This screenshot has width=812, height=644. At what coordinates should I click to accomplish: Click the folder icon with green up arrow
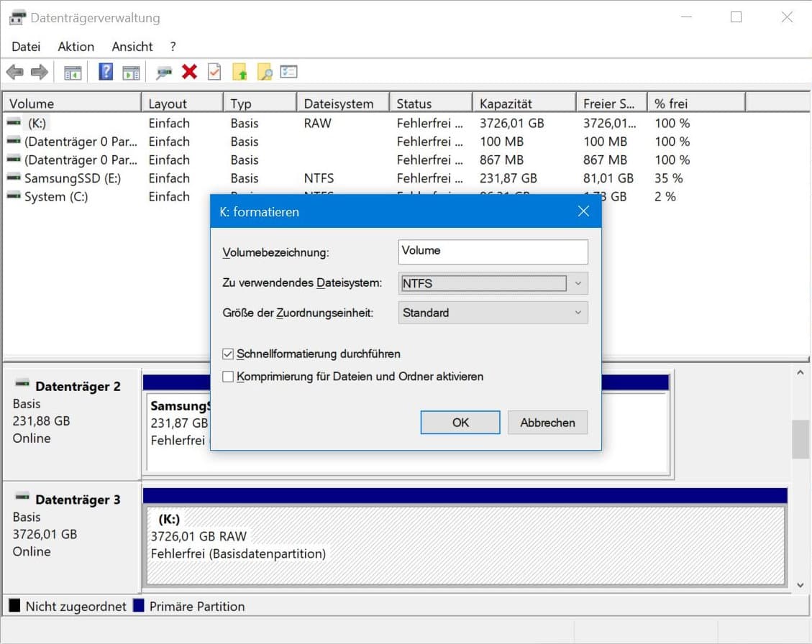[x=240, y=72]
